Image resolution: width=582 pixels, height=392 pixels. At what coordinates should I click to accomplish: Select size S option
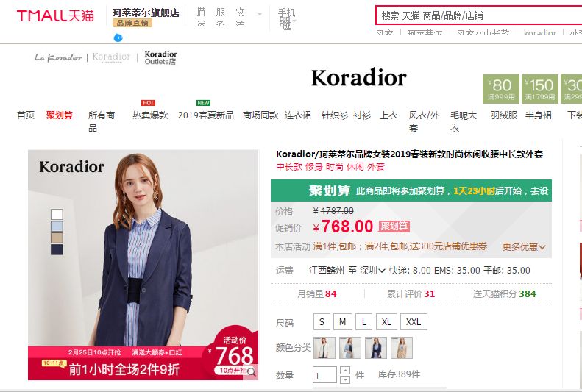click(x=322, y=322)
